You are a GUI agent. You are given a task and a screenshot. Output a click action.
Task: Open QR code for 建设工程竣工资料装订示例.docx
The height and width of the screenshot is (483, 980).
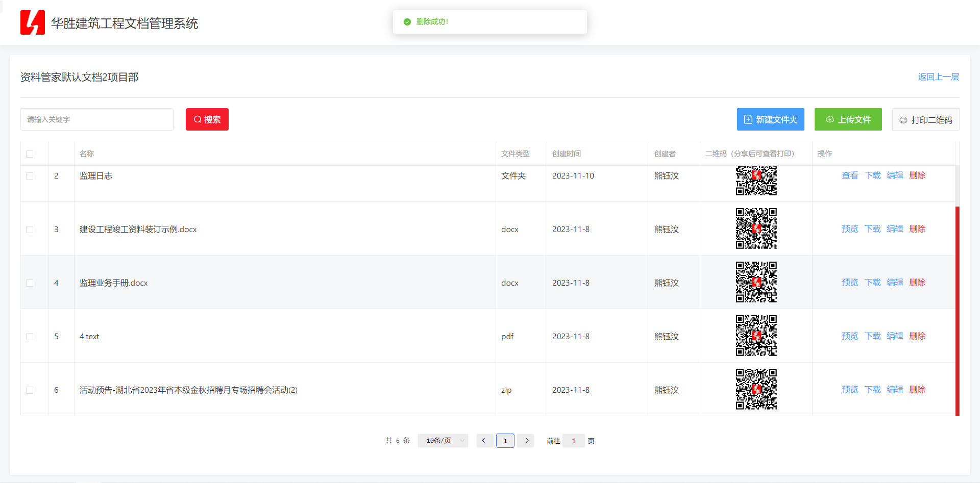coord(756,228)
